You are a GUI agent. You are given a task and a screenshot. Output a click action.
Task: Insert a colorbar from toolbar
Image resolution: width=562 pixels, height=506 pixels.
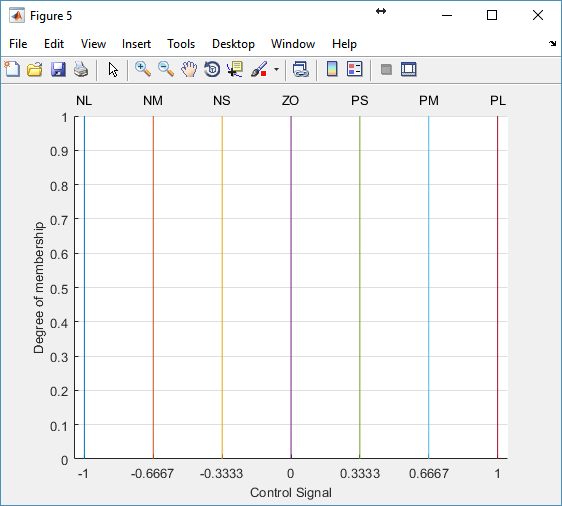[x=332, y=69]
